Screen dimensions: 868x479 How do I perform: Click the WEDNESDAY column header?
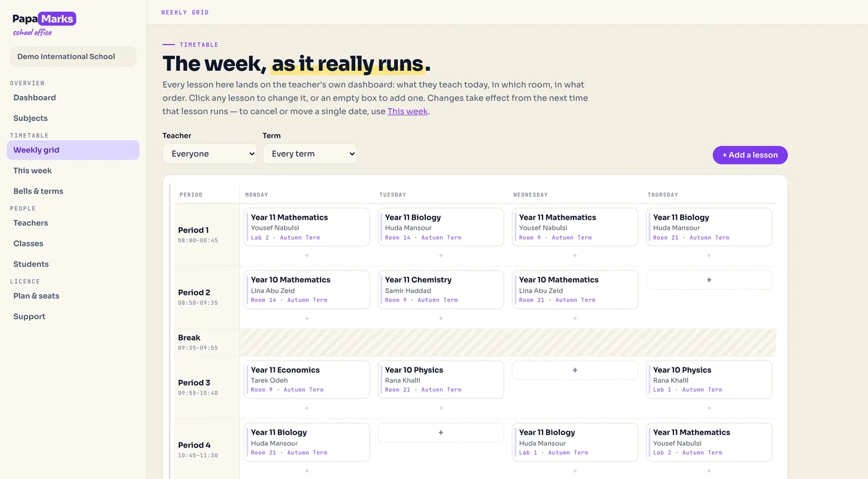point(531,195)
